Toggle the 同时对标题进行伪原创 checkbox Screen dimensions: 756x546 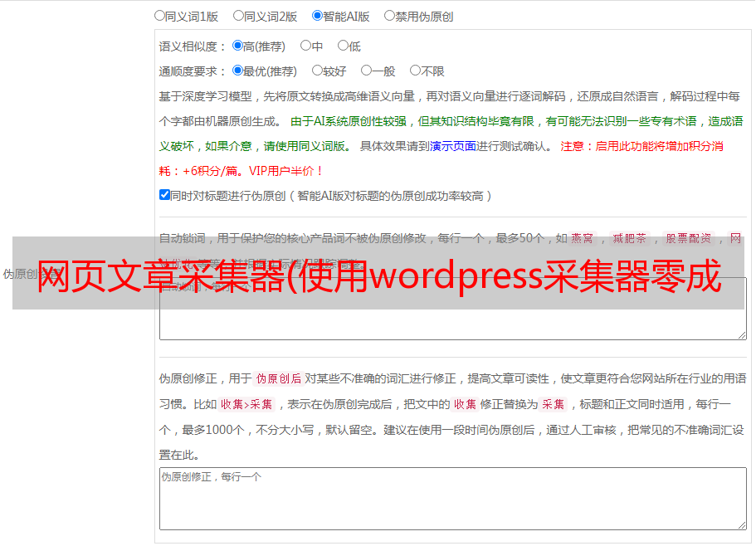(x=164, y=196)
